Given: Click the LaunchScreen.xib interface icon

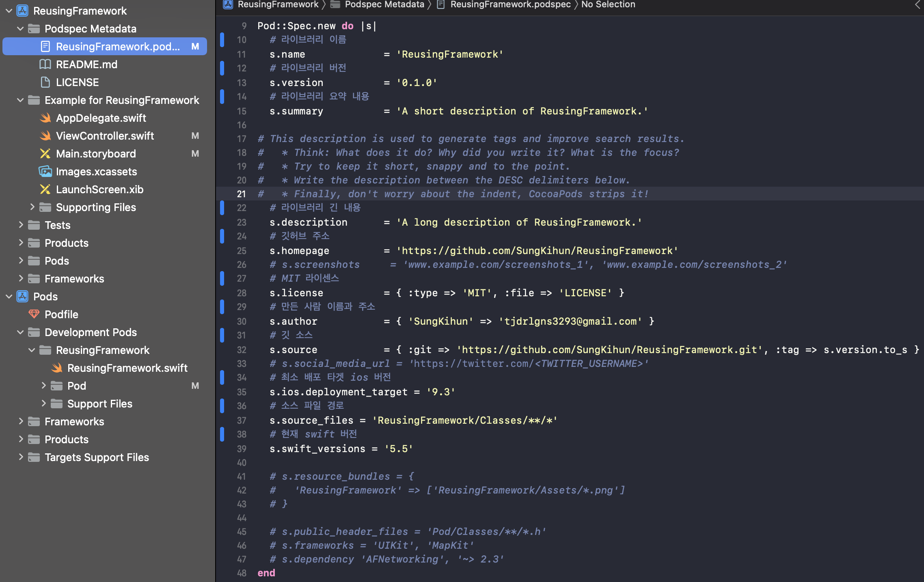Looking at the screenshot, I should click(45, 190).
